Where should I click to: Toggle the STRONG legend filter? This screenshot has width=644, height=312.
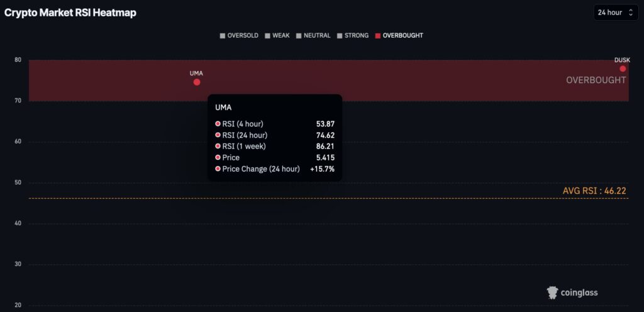(x=352, y=36)
